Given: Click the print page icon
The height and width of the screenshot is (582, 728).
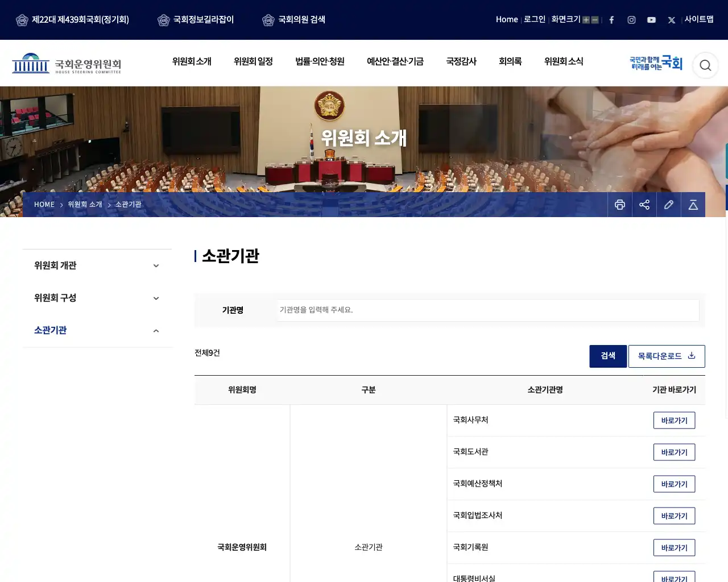Looking at the screenshot, I should click(x=620, y=205).
